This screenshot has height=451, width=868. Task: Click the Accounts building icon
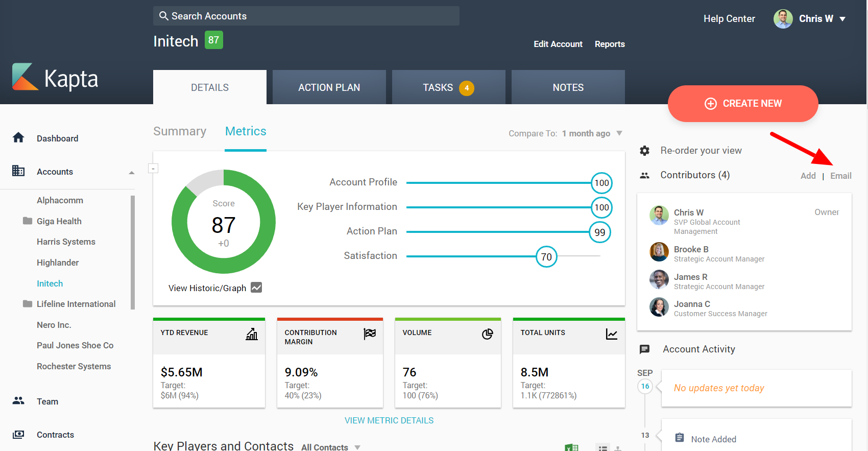pos(18,171)
